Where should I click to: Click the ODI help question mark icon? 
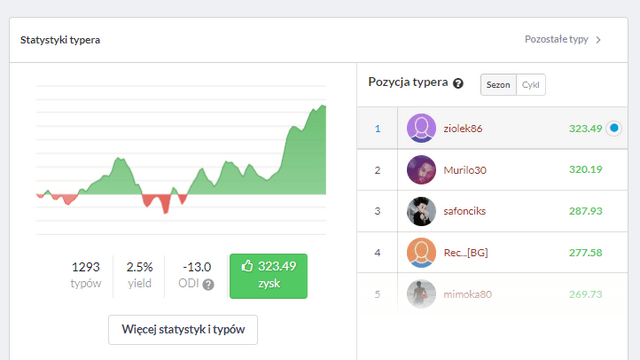(x=208, y=284)
